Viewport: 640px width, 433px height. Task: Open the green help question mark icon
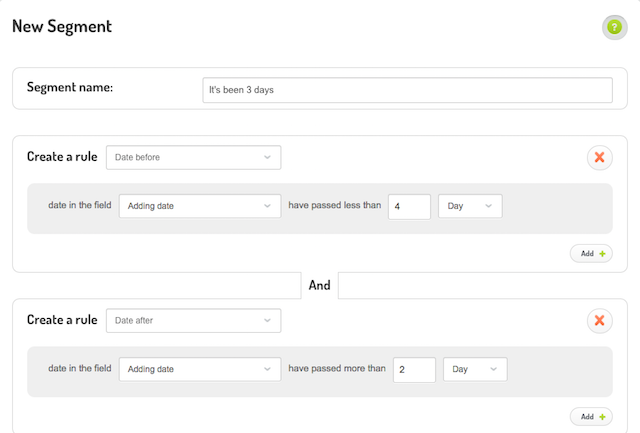(614, 27)
